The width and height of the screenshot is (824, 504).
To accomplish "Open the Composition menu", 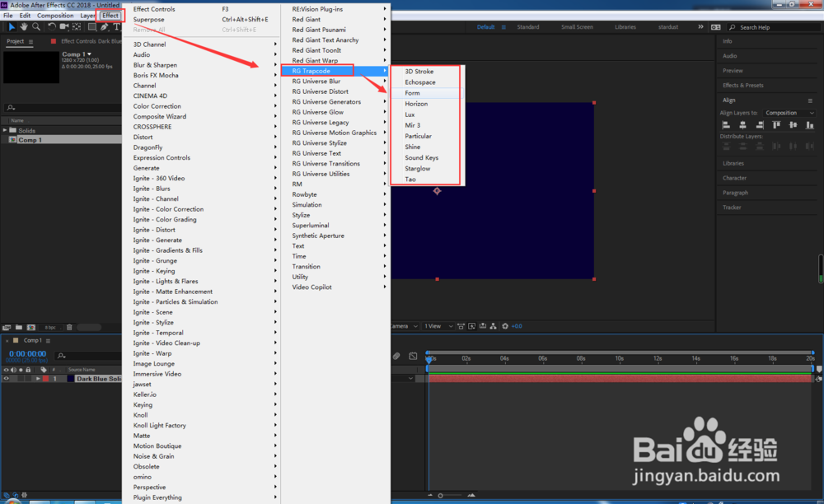I will (55, 16).
